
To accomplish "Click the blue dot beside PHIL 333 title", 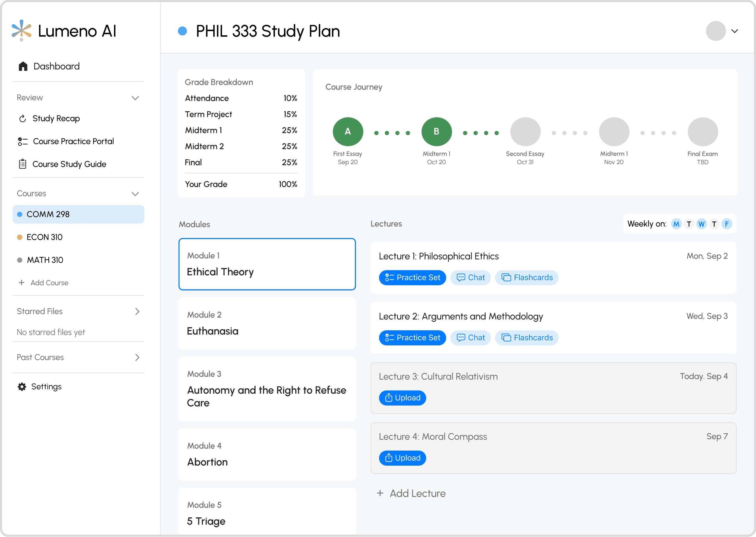I will (x=182, y=31).
